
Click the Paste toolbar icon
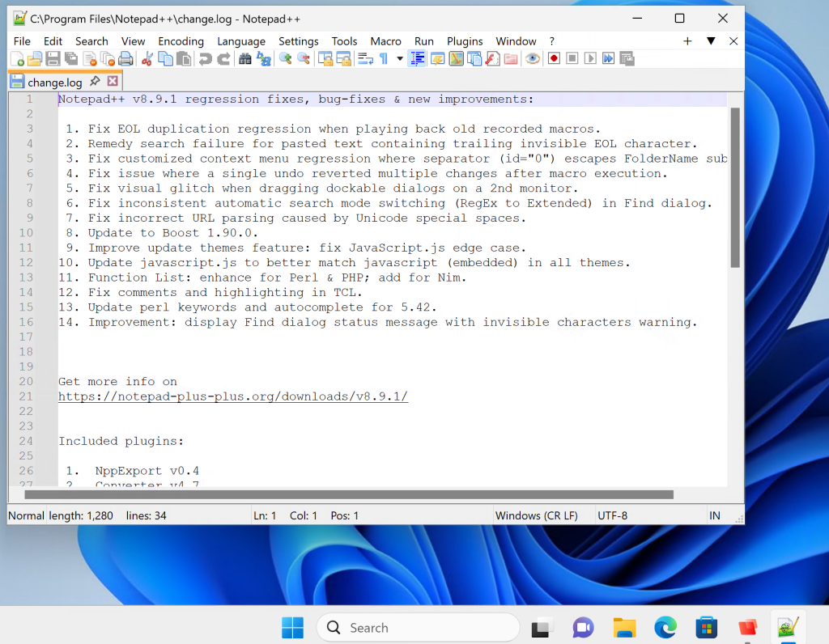[184, 58]
